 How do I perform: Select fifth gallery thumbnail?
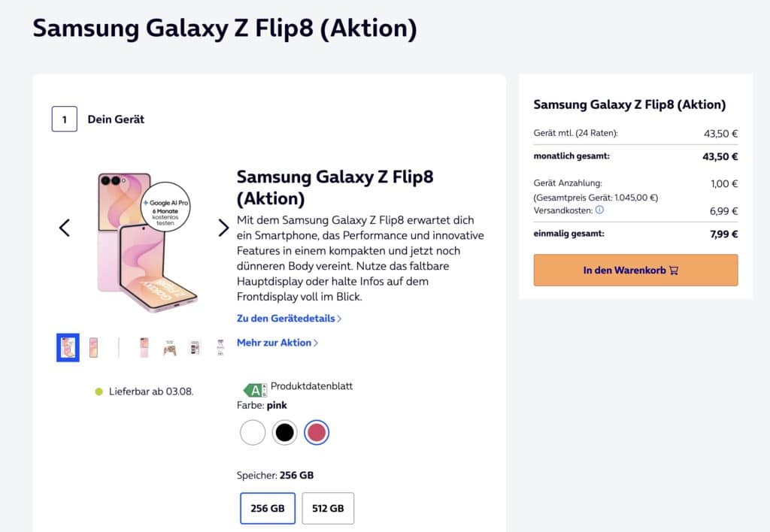(x=170, y=347)
